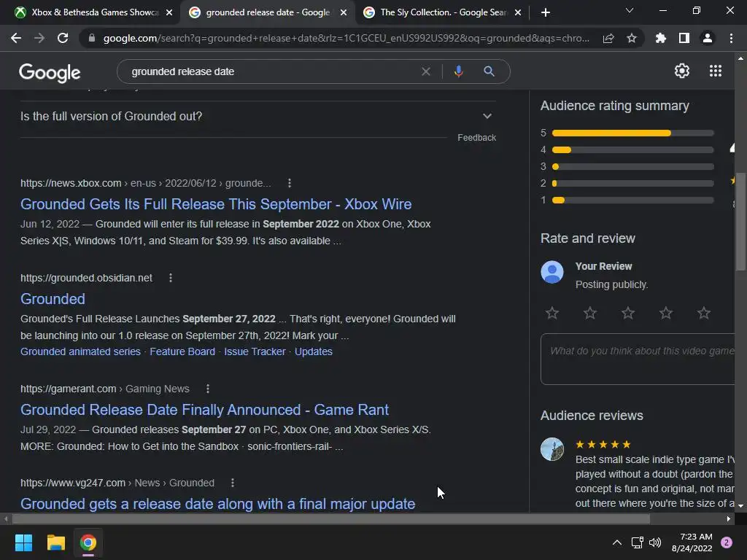Viewport: 747px width, 560px height.
Task: Click the Chrome taskbar icon
Action: 88,542
